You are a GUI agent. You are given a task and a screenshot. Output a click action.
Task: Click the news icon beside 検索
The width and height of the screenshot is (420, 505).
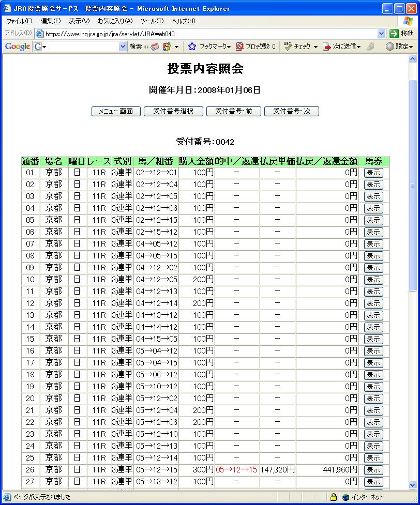coord(155,47)
